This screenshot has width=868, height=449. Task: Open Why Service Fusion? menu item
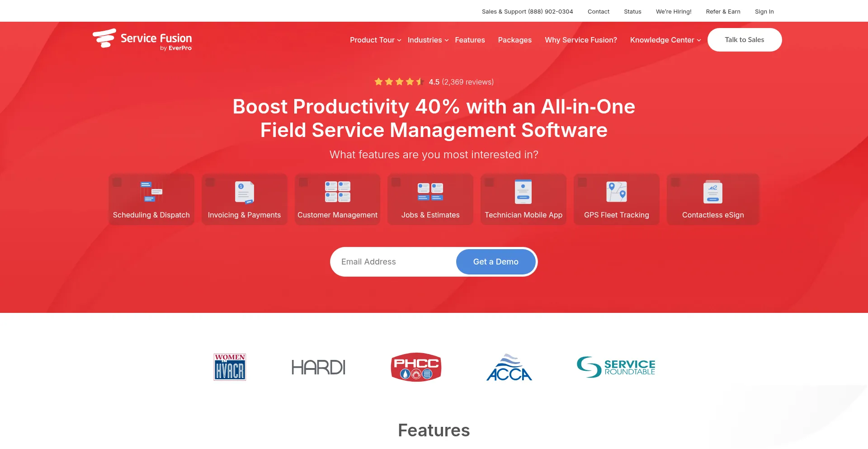(x=581, y=40)
